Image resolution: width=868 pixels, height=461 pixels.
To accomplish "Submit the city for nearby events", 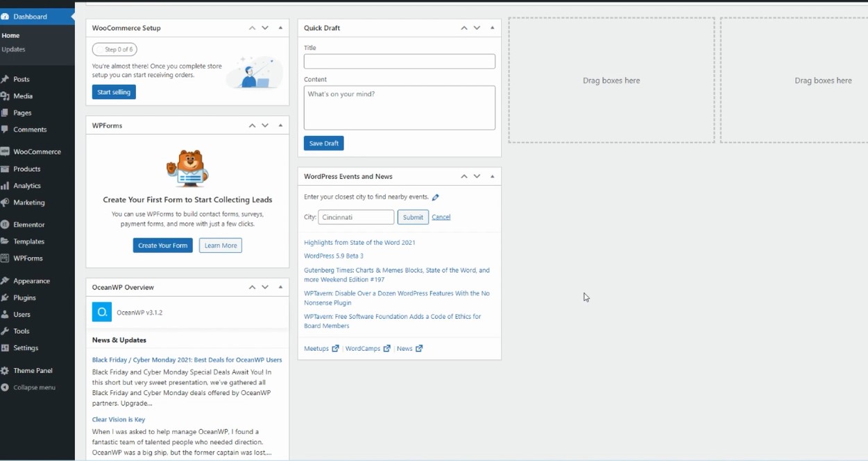I will tap(413, 217).
